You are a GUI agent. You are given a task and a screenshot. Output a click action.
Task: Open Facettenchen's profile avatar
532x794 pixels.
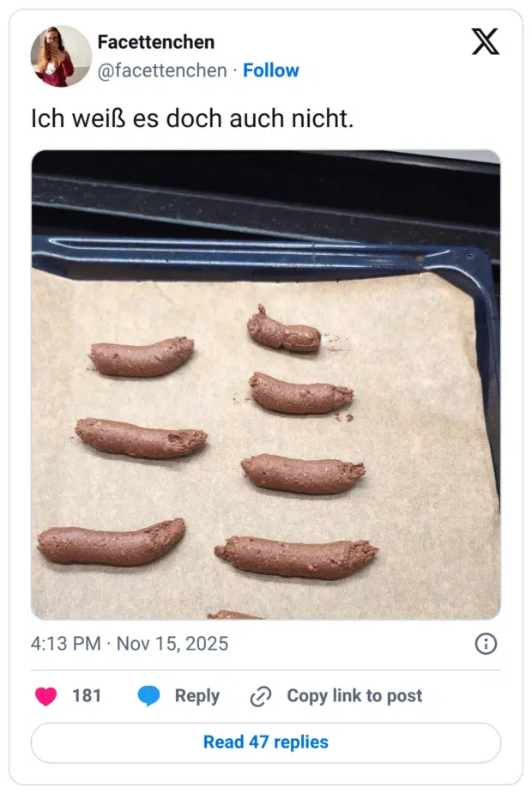coord(60,56)
